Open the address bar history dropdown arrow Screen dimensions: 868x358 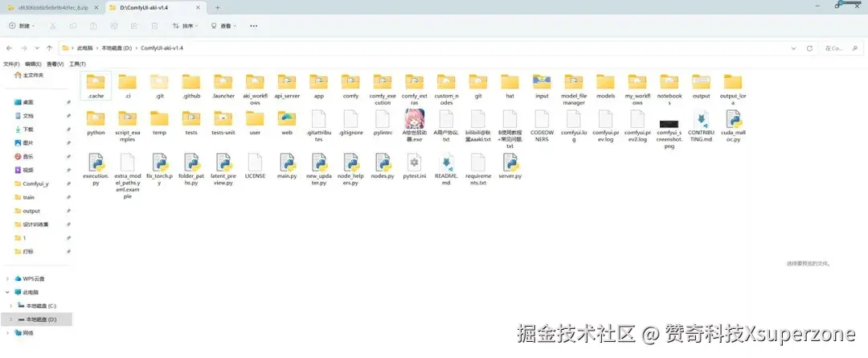coord(794,48)
